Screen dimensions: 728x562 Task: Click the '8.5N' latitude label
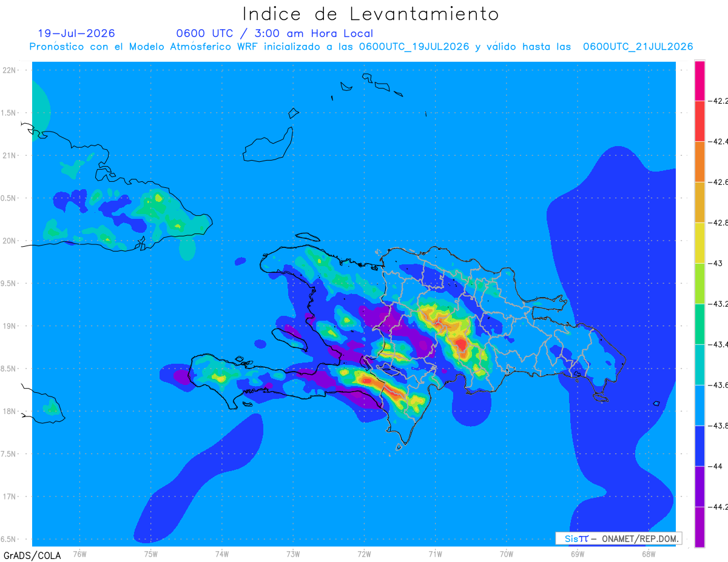click(x=8, y=369)
